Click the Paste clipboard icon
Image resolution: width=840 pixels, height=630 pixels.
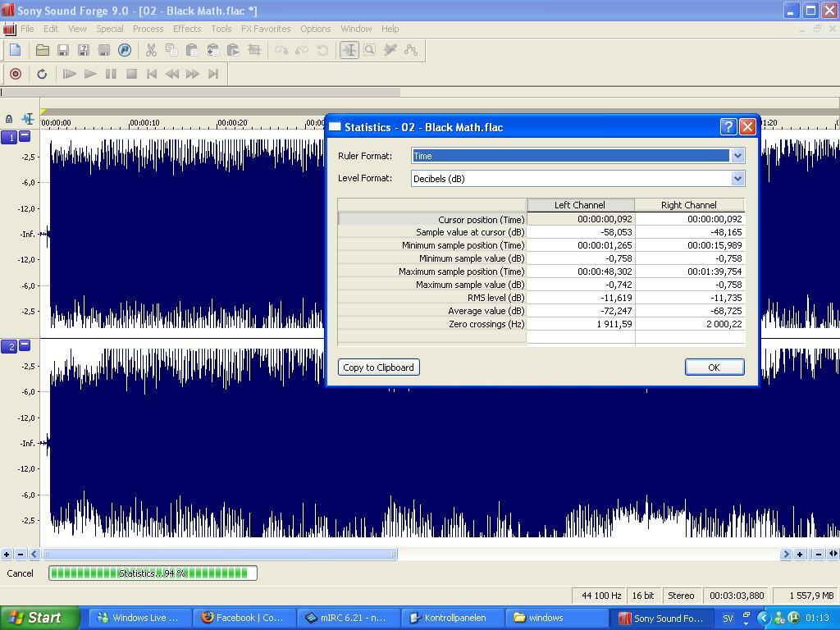(192, 50)
